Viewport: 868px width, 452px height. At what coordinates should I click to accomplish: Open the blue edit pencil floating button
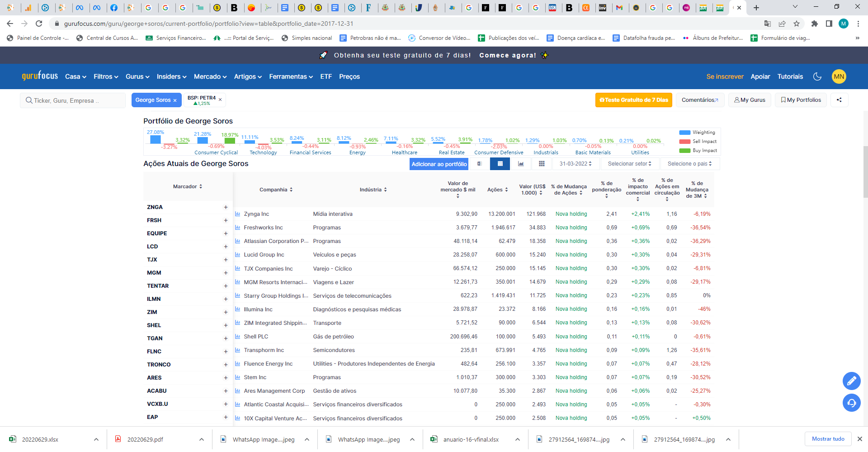tap(851, 381)
